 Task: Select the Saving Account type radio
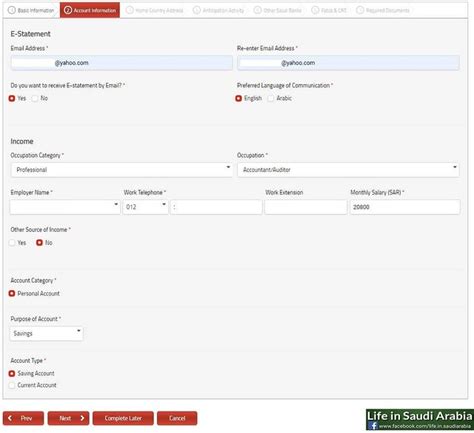click(12, 374)
